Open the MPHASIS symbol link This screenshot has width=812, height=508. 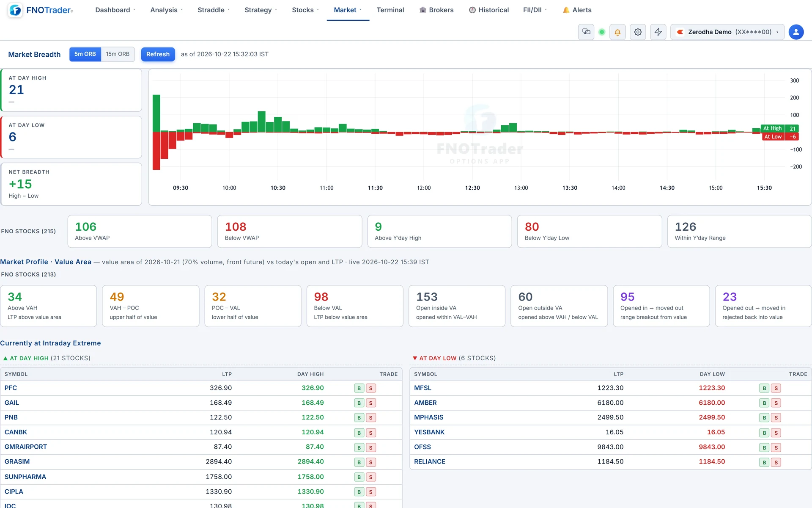(x=428, y=417)
